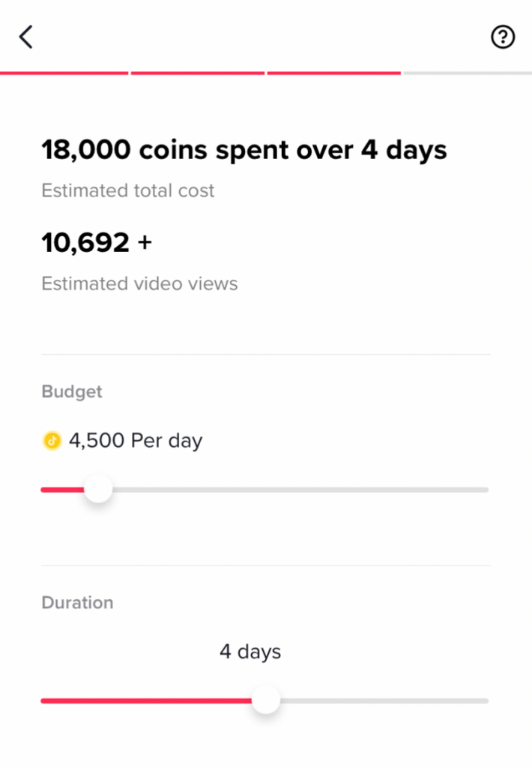Click the gray unfilled part of Duration slider track
The image size is (532, 768).
tap(382, 700)
